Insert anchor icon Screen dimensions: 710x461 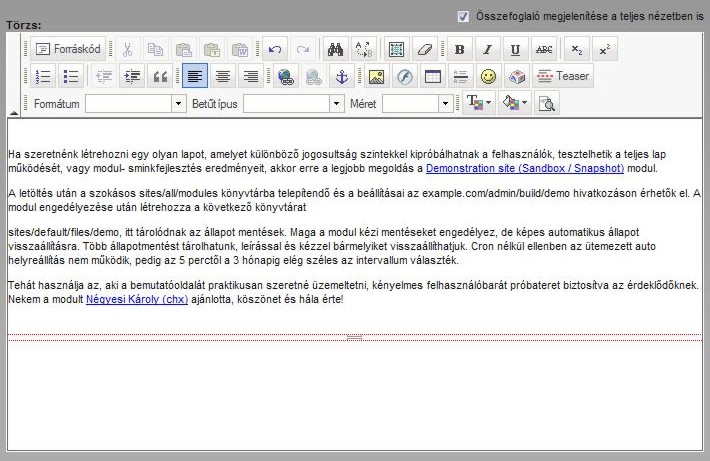point(342,76)
